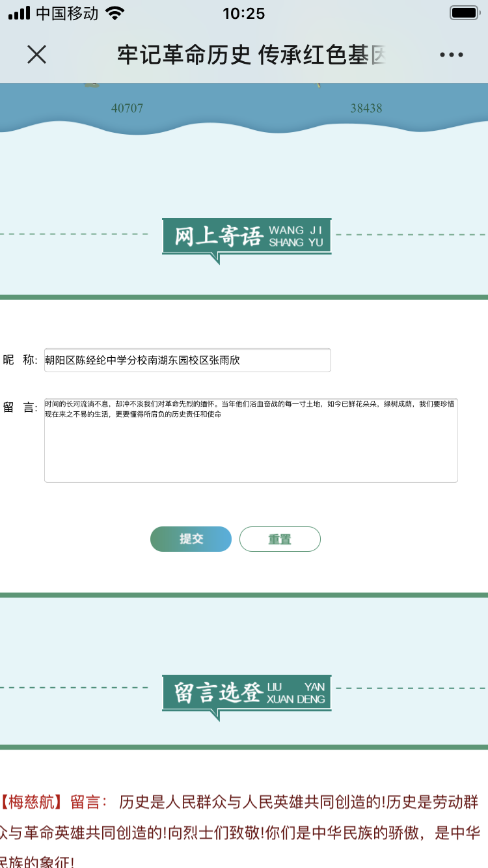Tap the battery icon in status bar

point(465,14)
